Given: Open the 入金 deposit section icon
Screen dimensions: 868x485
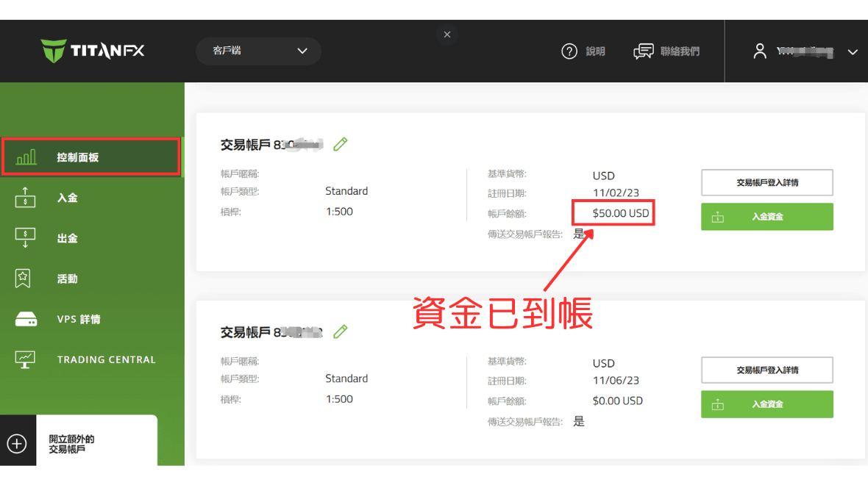Looking at the screenshot, I should (25, 197).
